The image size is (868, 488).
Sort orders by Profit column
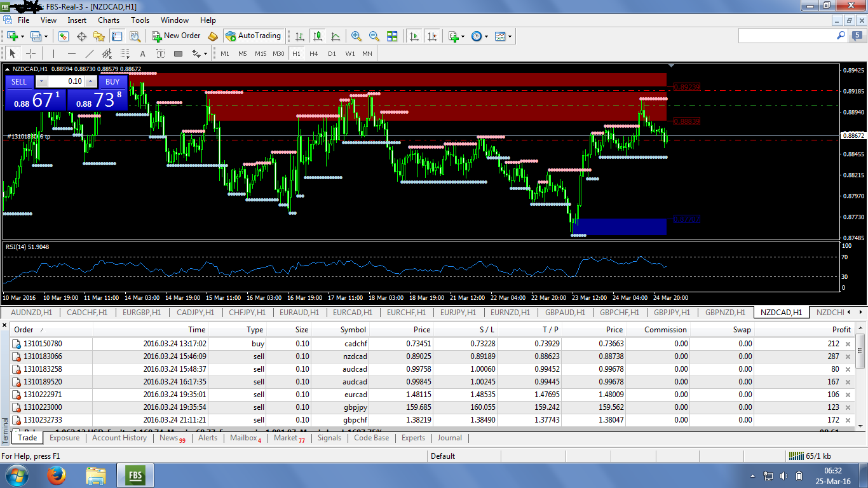(x=841, y=330)
